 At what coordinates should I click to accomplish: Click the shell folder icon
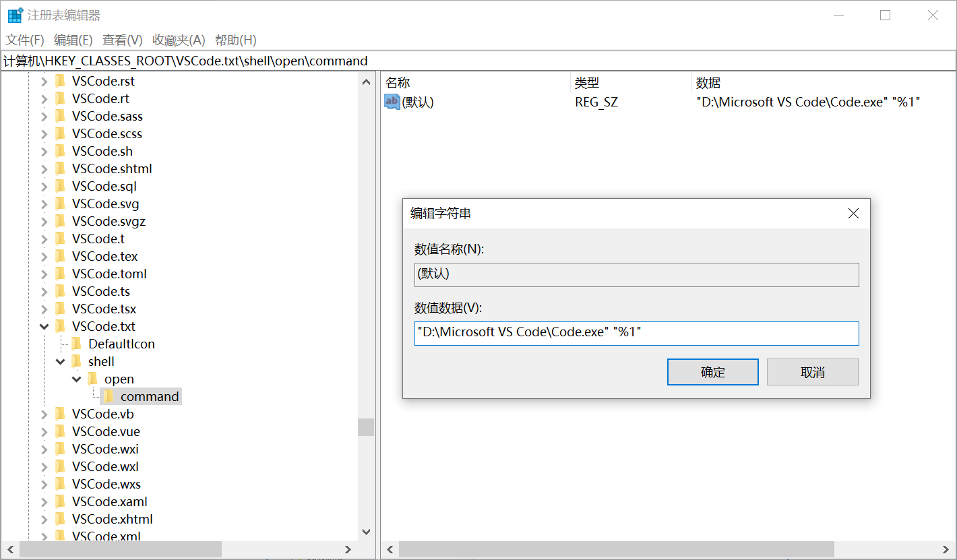pos(76,361)
